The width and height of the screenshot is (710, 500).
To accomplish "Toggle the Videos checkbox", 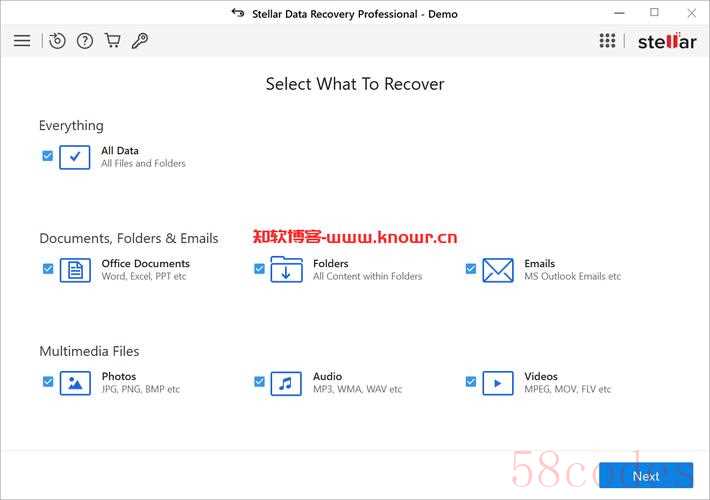I will [x=471, y=381].
